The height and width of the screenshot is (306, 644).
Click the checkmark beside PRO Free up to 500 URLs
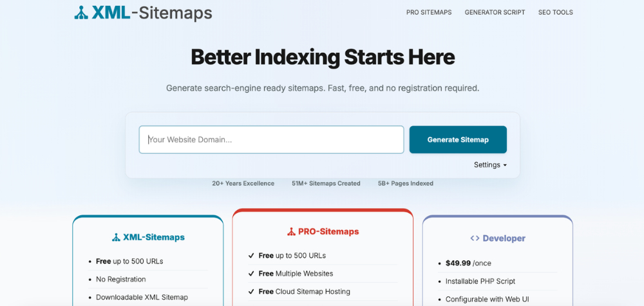tap(251, 256)
